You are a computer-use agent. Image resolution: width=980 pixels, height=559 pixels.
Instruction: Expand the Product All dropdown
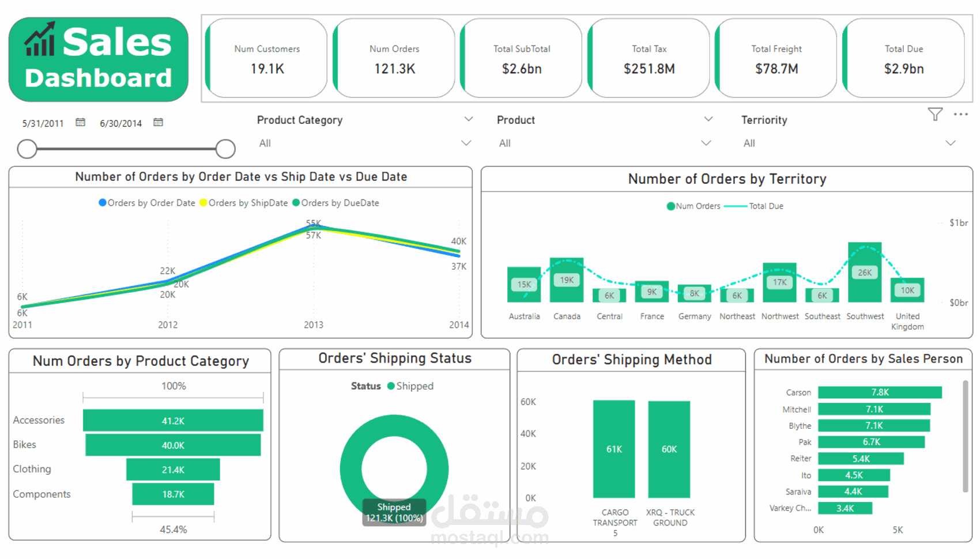[706, 143]
